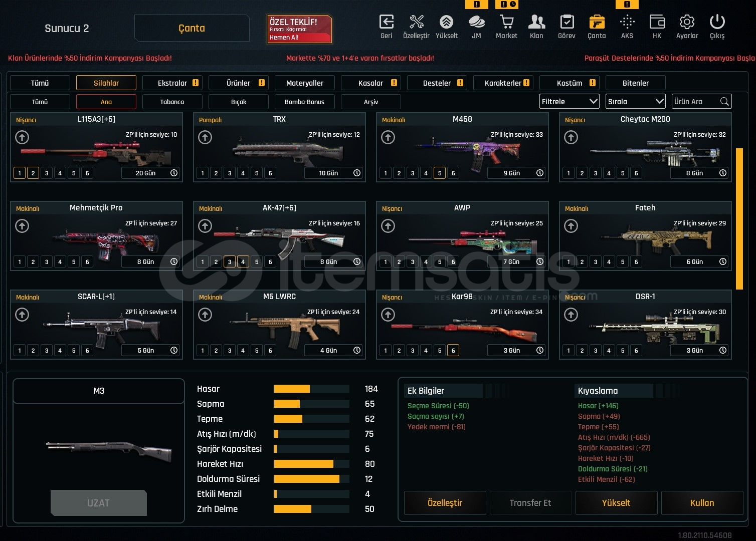756x541 pixels.
Task: Open the Çanta inventory icon in top bar
Action: 597,22
